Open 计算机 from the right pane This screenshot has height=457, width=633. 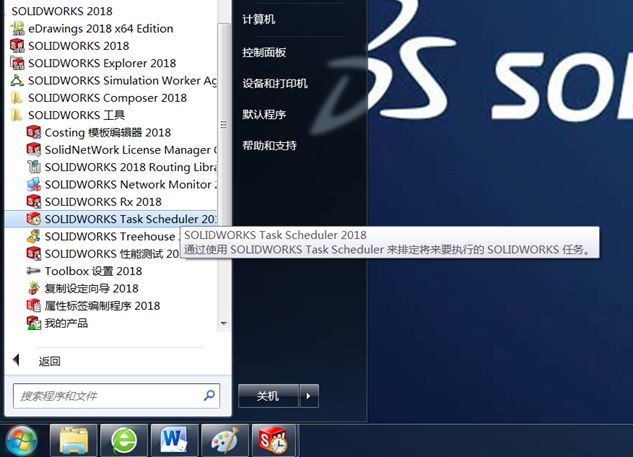pos(259,19)
